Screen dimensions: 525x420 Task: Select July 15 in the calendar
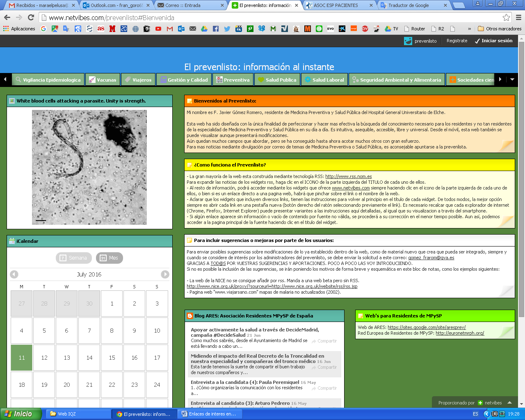112,358
